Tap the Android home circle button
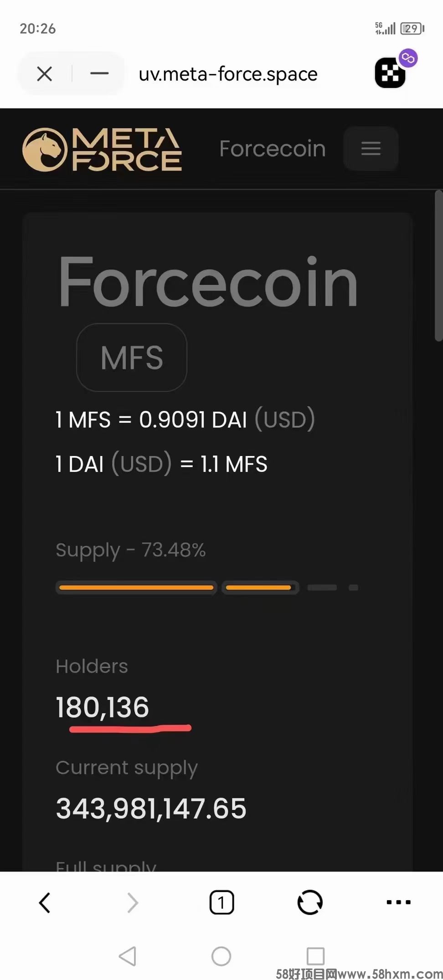This screenshot has width=443, height=980. [x=221, y=956]
